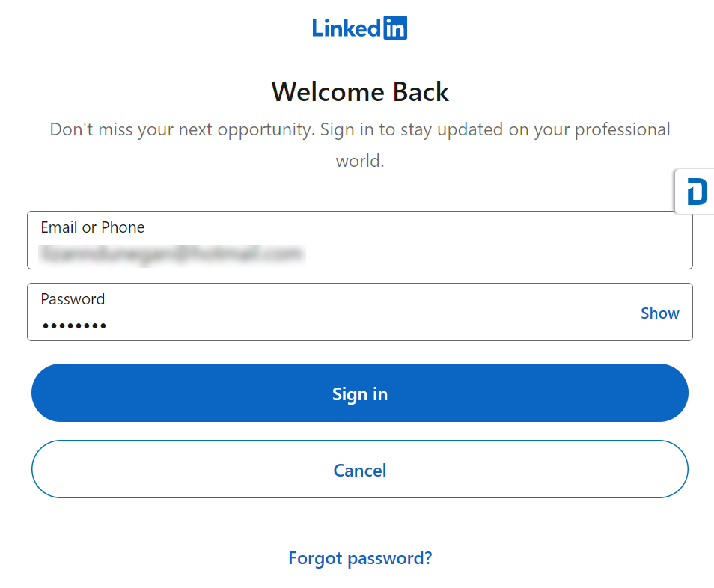714x588 pixels.
Task: Click the white "Sign in" button label
Action: coord(360,394)
